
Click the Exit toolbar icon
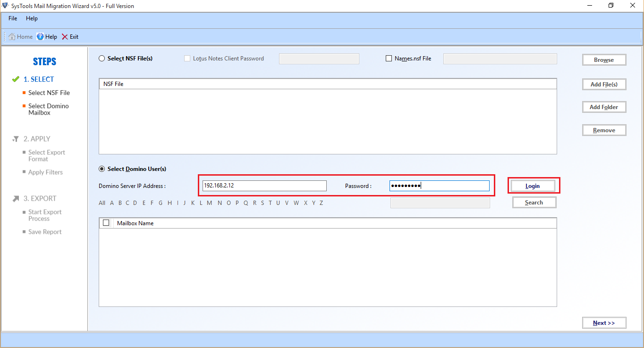pyautogui.click(x=65, y=37)
